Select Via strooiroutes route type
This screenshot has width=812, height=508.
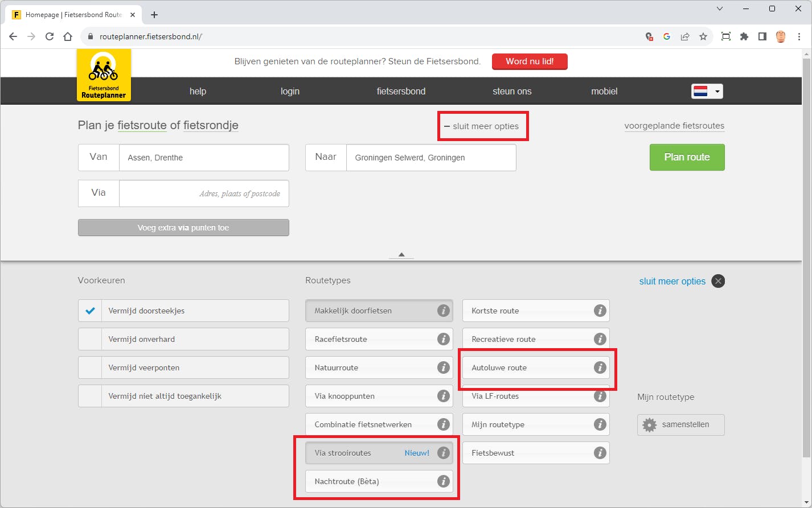point(379,453)
